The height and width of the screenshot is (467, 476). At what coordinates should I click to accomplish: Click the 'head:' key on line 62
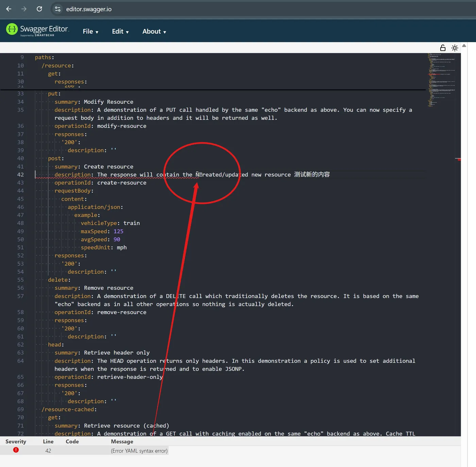[x=56, y=345]
